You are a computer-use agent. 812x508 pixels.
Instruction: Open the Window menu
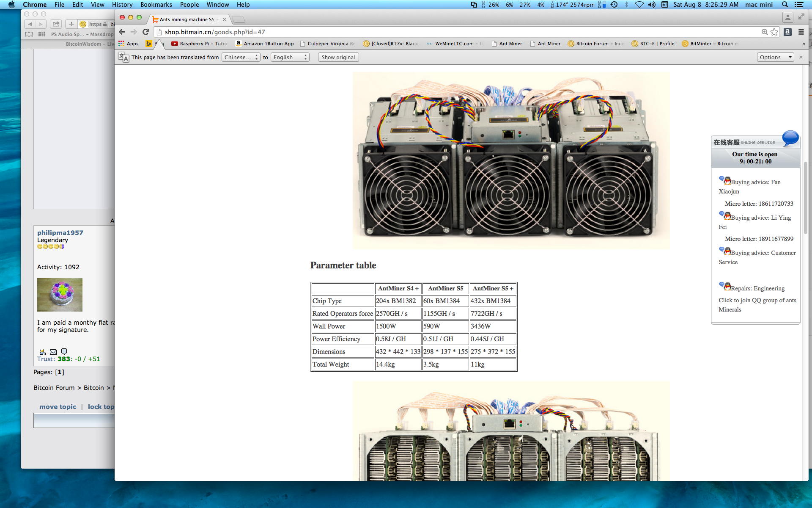(x=218, y=5)
